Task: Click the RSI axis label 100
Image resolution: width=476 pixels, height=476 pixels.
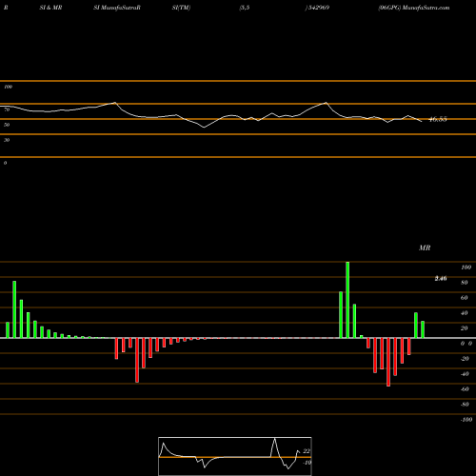Action: tap(8, 87)
